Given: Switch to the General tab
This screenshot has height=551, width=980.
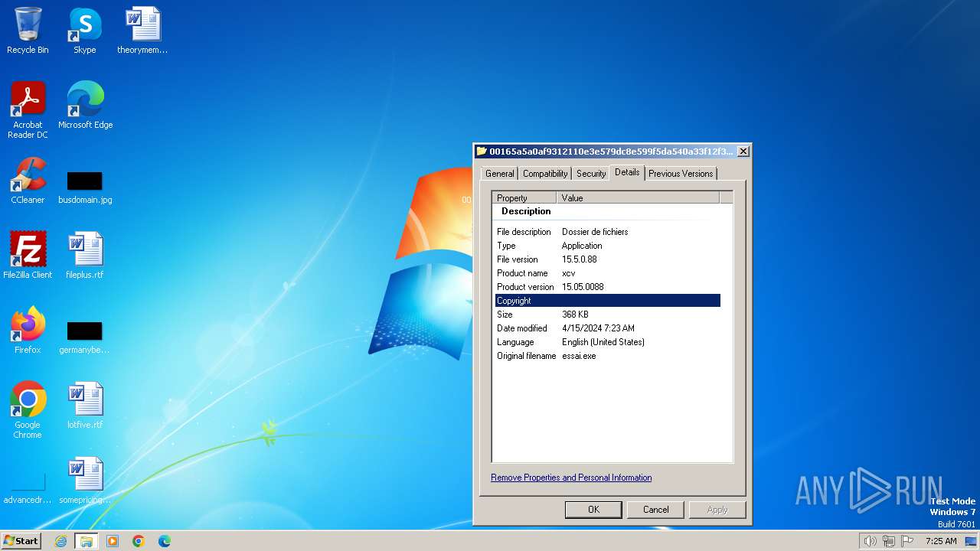Looking at the screenshot, I should pos(500,174).
